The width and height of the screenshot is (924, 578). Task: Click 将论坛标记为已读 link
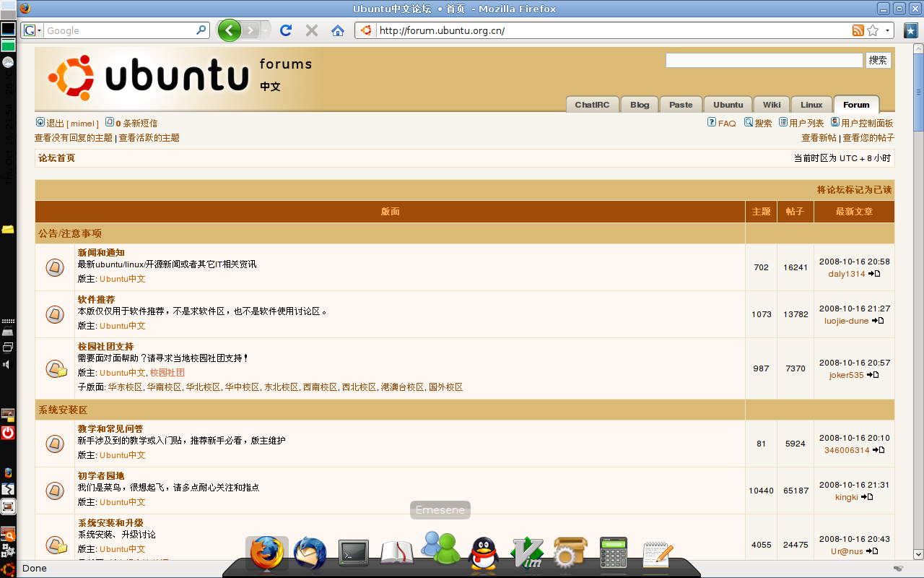[x=855, y=190]
